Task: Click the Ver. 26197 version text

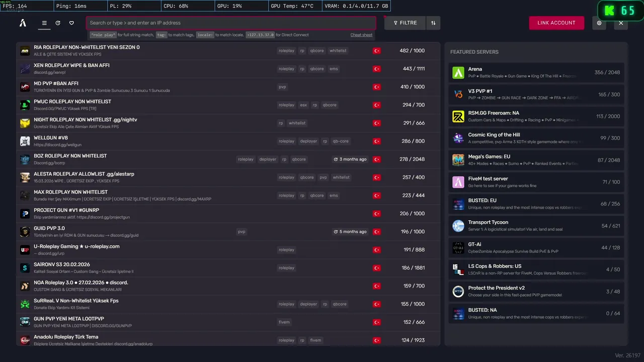Action: tap(628, 355)
